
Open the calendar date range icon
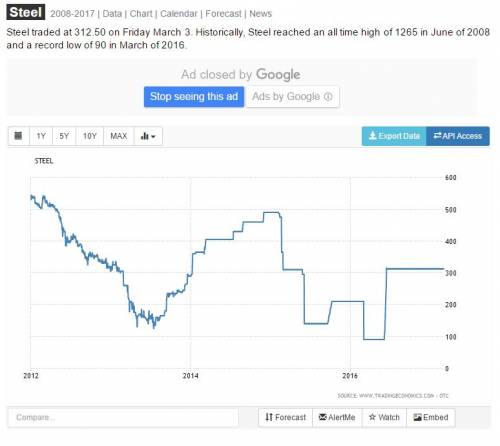(19, 136)
